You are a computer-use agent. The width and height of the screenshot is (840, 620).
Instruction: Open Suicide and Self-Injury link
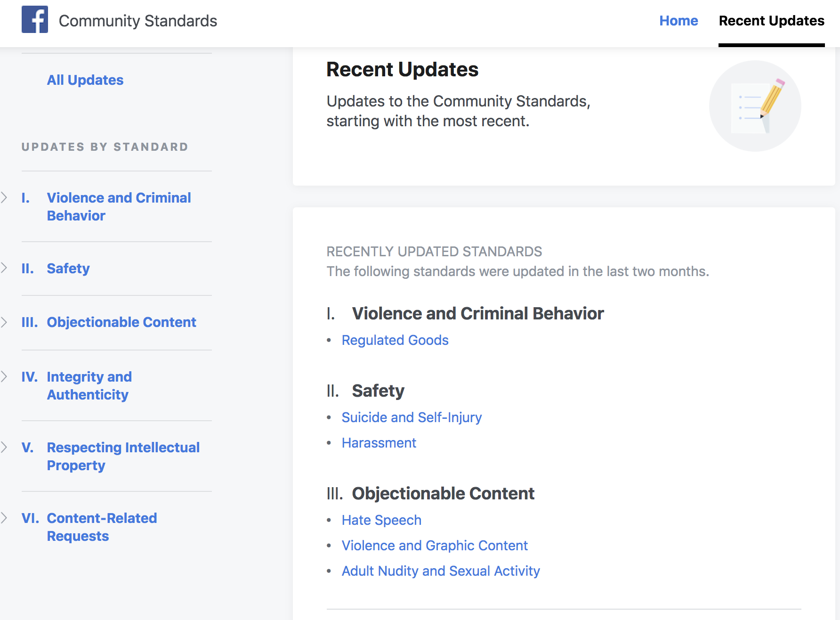tap(412, 417)
